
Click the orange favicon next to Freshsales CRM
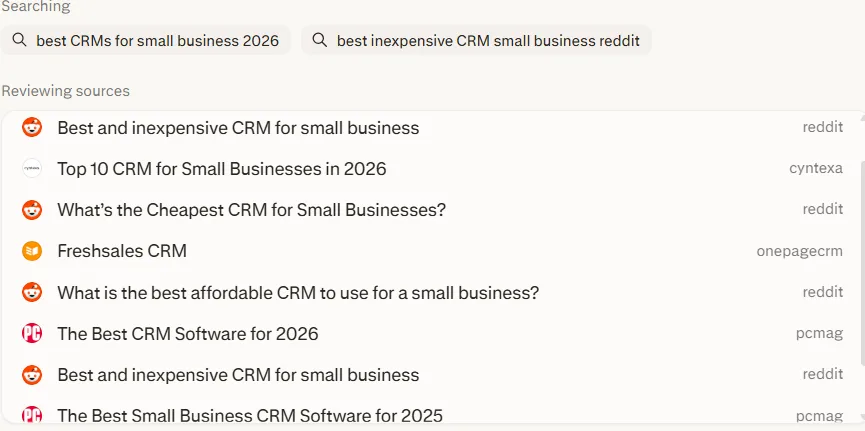(x=32, y=251)
